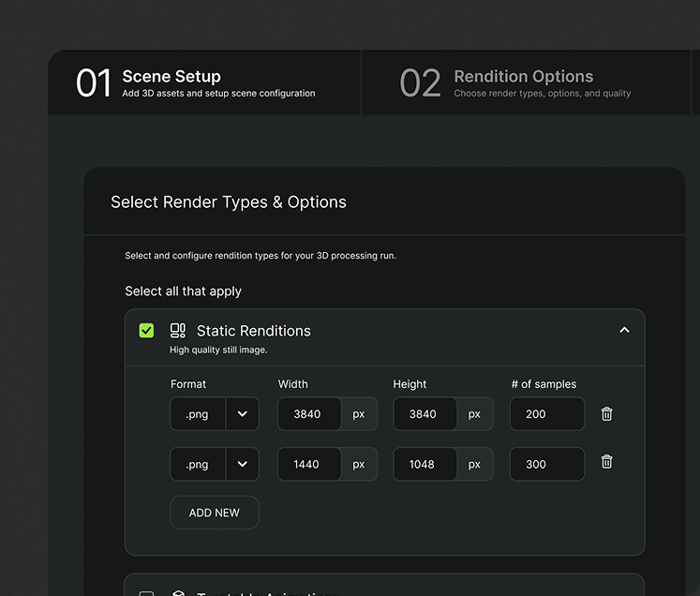Image resolution: width=700 pixels, height=596 pixels.
Task: Click the width field showing 3840
Action: [309, 414]
